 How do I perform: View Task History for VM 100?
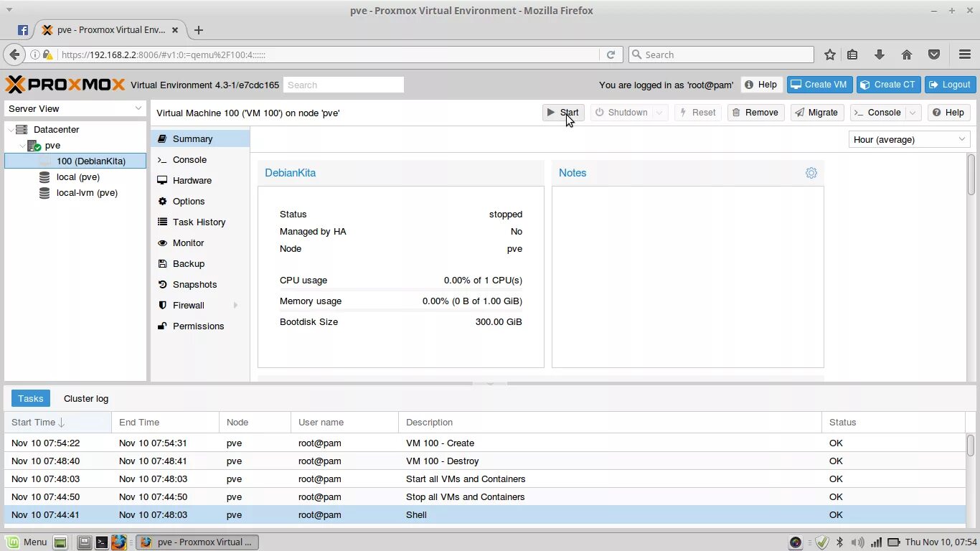pos(200,222)
